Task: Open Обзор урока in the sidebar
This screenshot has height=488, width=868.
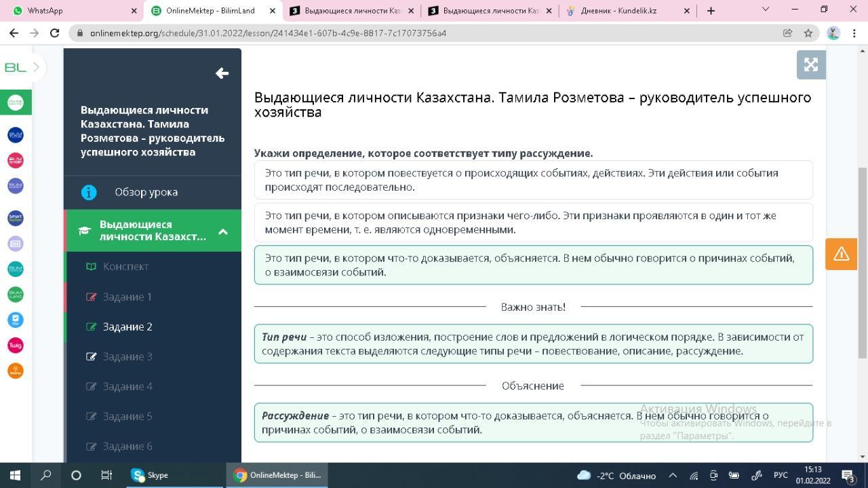Action: click(x=146, y=192)
